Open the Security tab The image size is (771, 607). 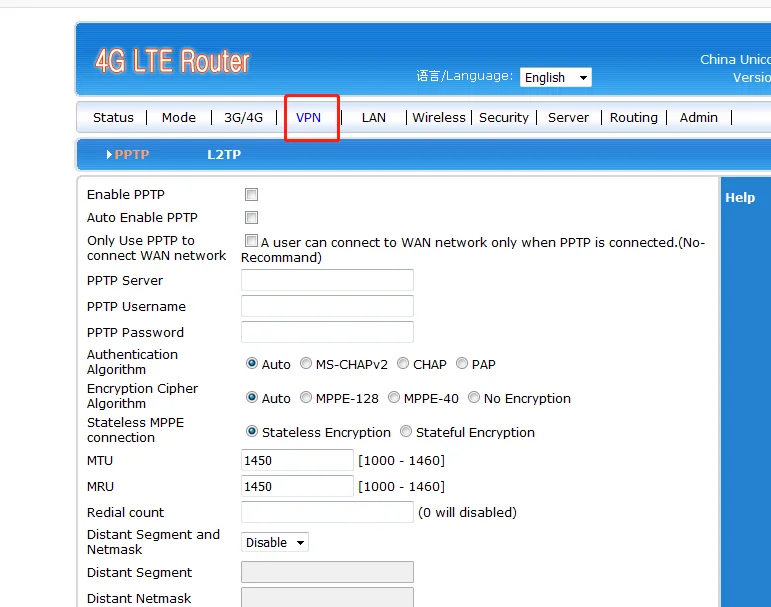click(504, 118)
